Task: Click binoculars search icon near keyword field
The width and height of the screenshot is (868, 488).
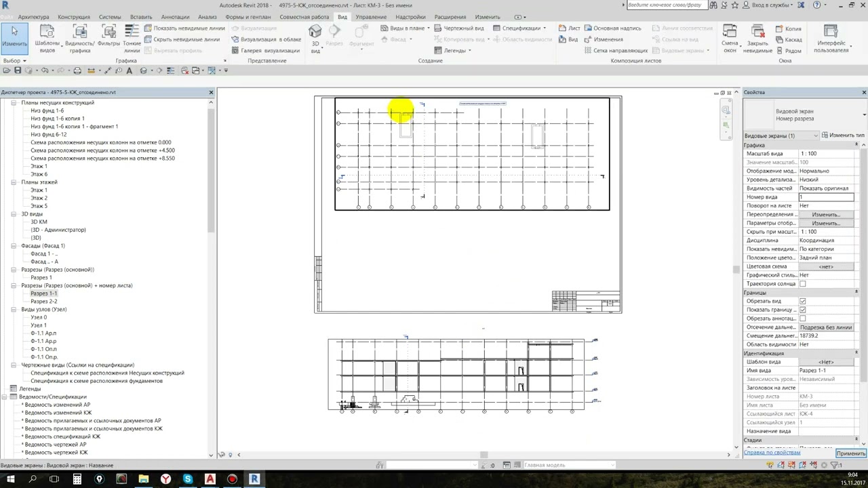Action: pos(714,5)
